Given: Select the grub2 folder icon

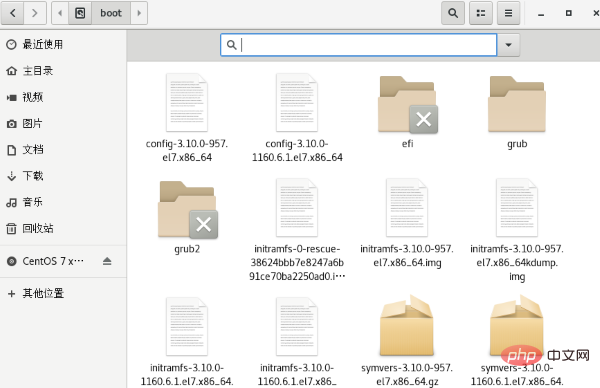Looking at the screenshot, I should (x=188, y=210).
